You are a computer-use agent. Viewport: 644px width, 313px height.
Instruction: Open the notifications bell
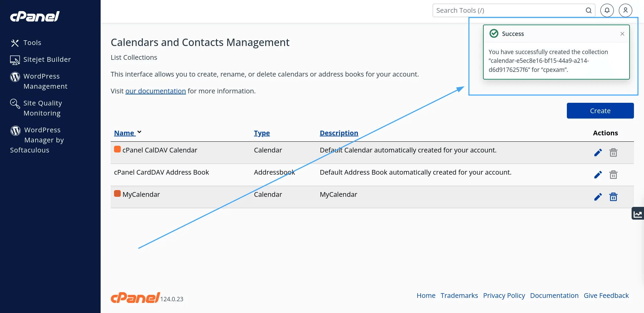[x=607, y=10]
